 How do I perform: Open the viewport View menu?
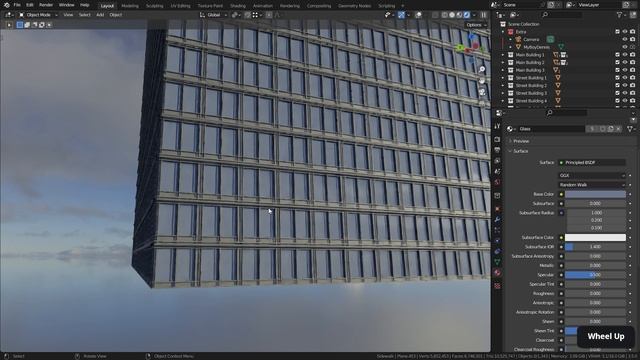[68, 15]
